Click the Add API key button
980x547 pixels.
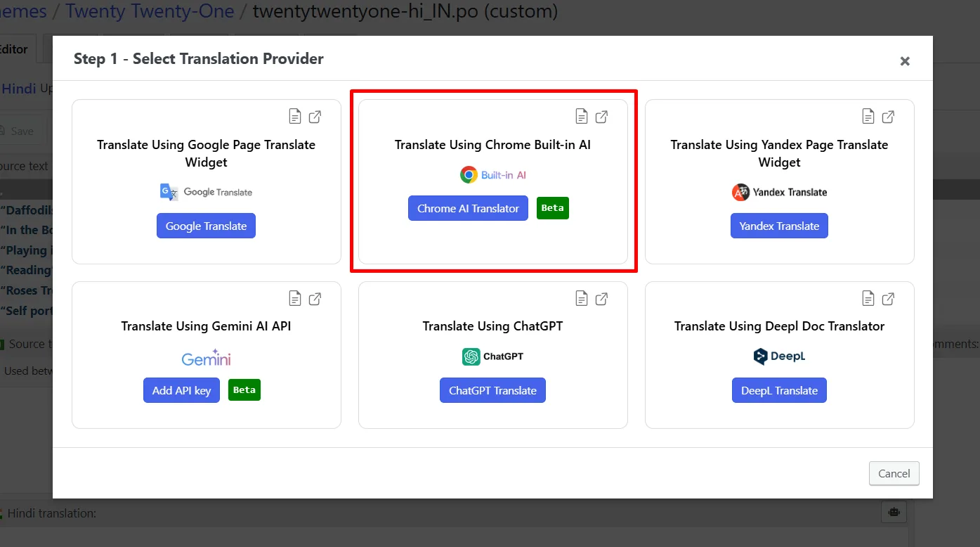(x=181, y=390)
